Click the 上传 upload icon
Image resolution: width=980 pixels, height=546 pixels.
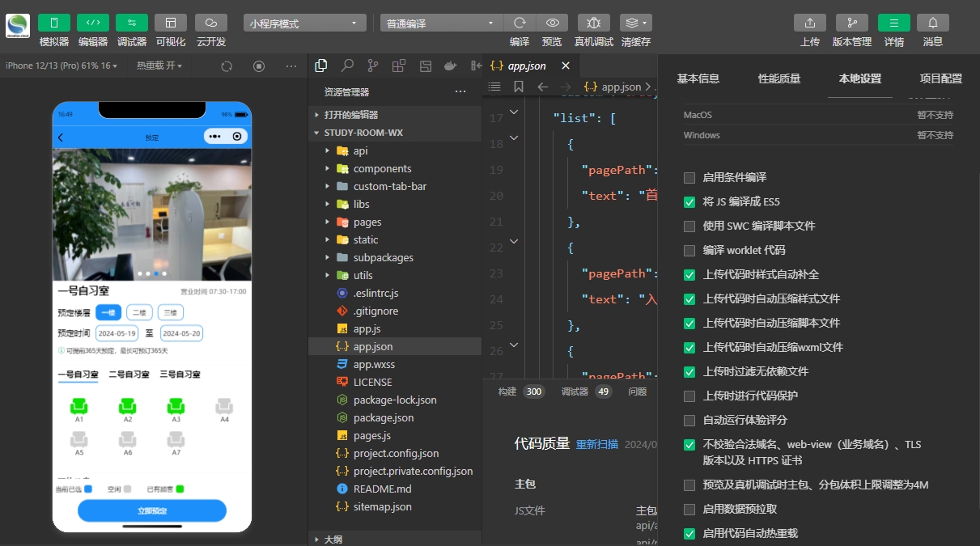[x=810, y=23]
